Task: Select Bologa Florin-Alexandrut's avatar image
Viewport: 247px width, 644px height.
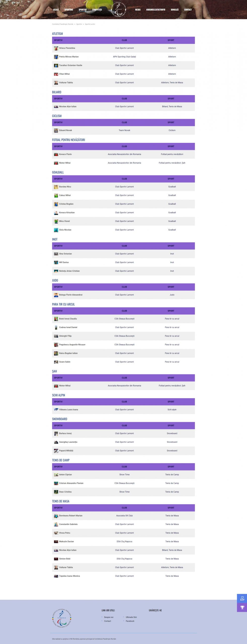Action: [56, 295]
